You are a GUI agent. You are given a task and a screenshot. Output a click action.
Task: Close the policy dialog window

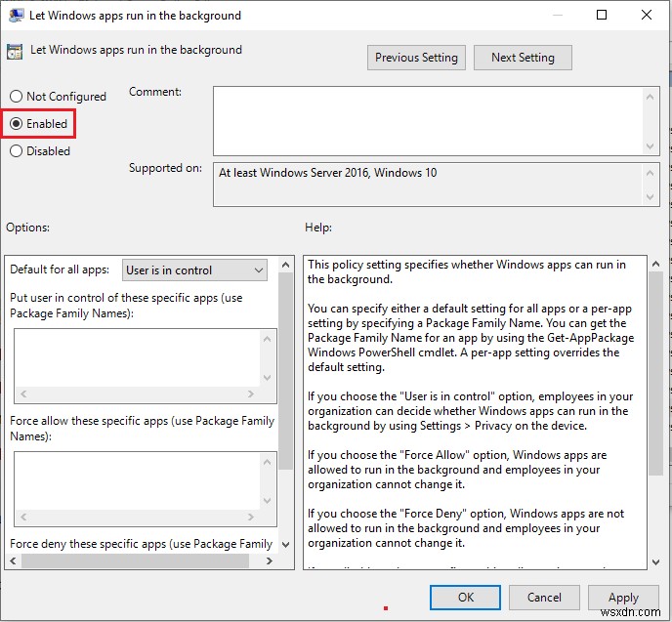[x=647, y=15]
